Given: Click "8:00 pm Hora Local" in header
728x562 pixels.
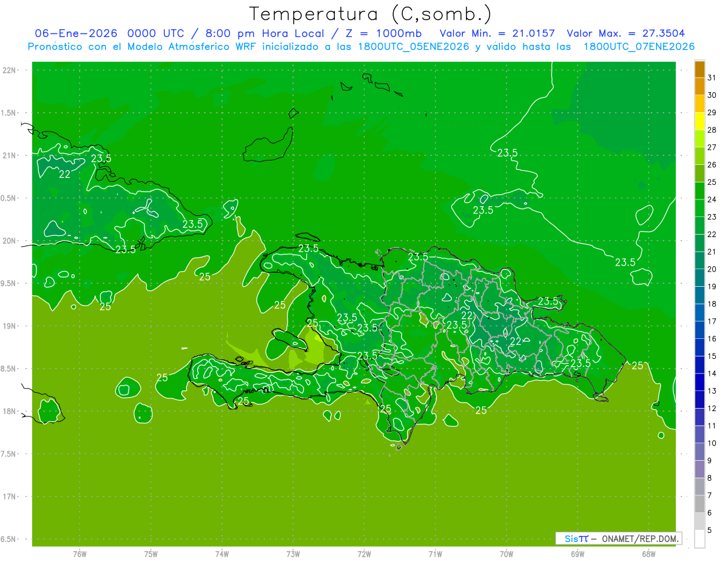Looking at the screenshot, I should pyautogui.click(x=265, y=33).
